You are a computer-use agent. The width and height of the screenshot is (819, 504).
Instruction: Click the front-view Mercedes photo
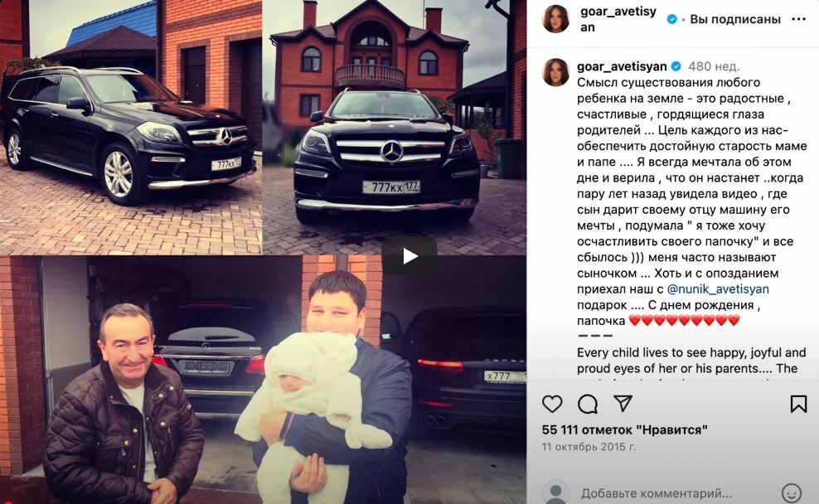395,127
